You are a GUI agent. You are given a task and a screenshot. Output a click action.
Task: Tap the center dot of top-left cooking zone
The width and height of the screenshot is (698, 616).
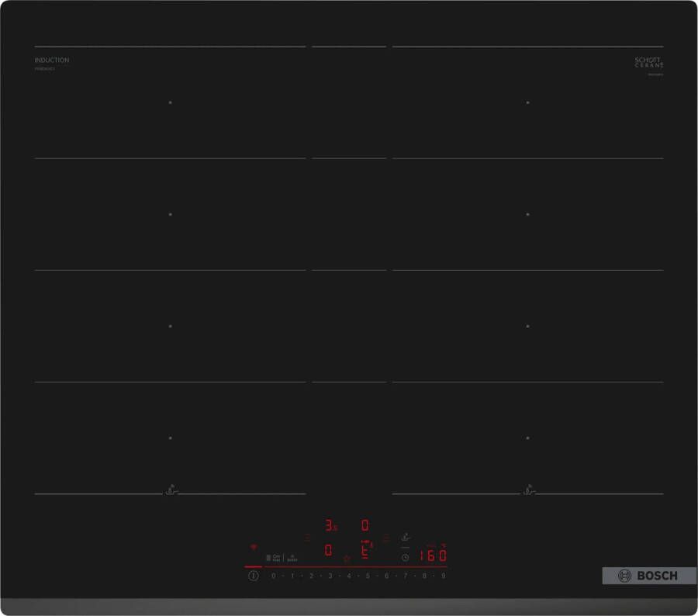coord(170,102)
